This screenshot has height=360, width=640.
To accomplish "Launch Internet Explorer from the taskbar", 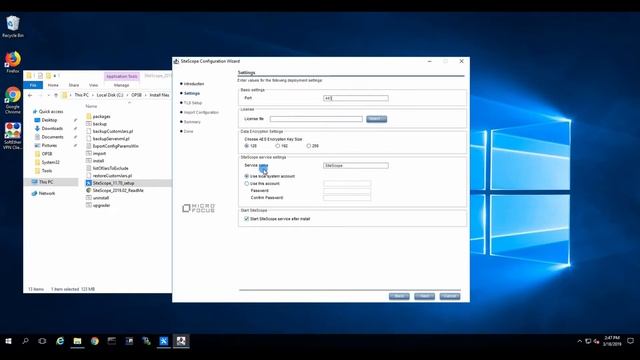I will (x=60, y=341).
